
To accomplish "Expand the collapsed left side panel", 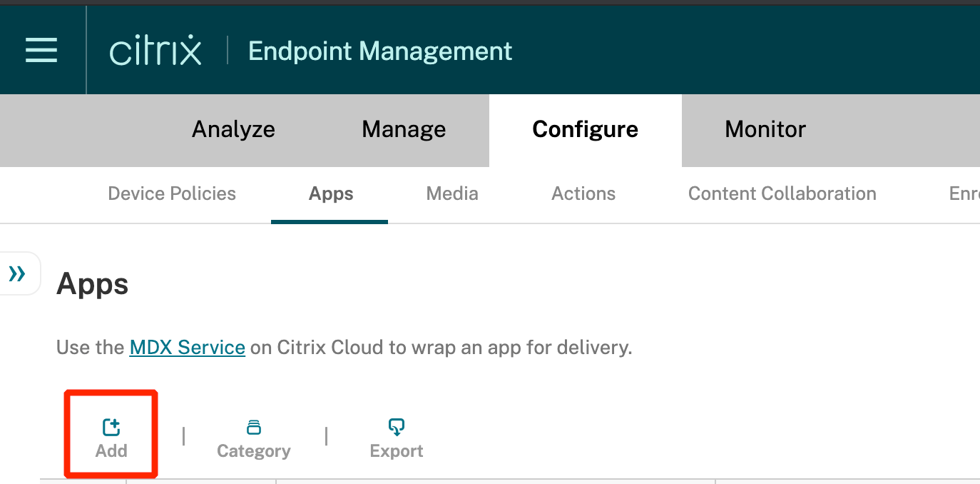I will click(17, 273).
